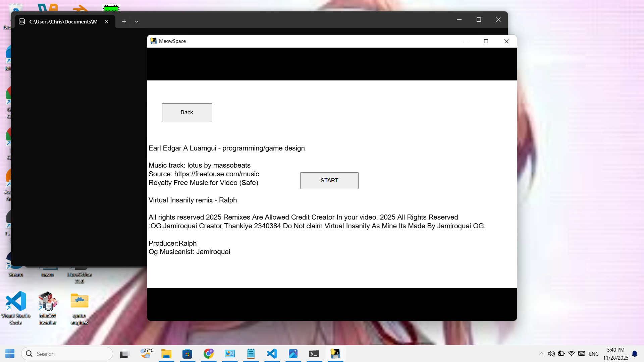The image size is (644, 362).
Task: Open a new terminal tab with plus
Action: pos(124,21)
